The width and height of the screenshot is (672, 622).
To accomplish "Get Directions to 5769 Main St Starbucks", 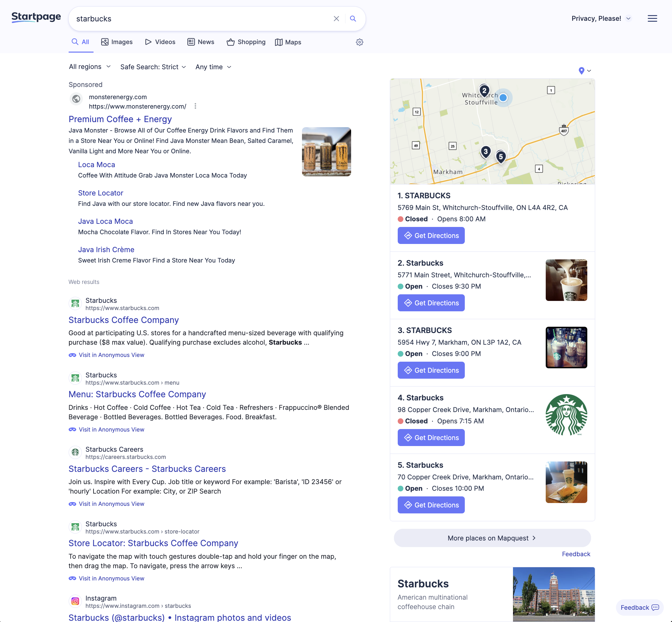I will pos(431,235).
